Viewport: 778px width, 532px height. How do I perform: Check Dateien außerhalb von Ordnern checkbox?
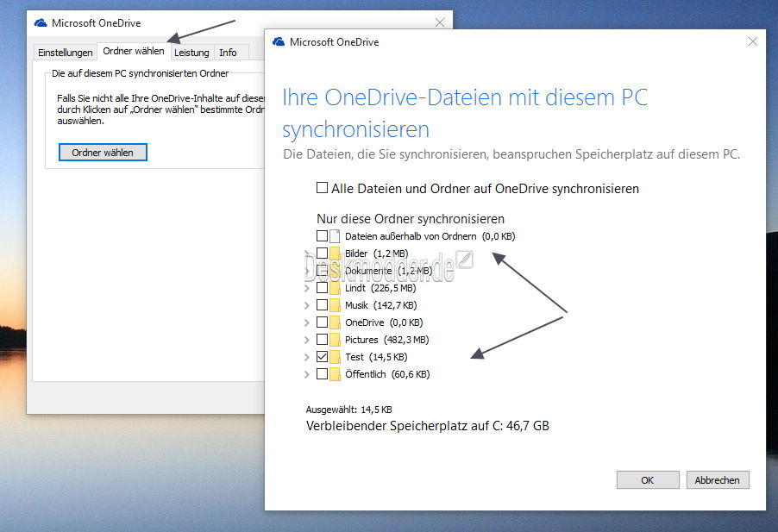tap(322, 235)
